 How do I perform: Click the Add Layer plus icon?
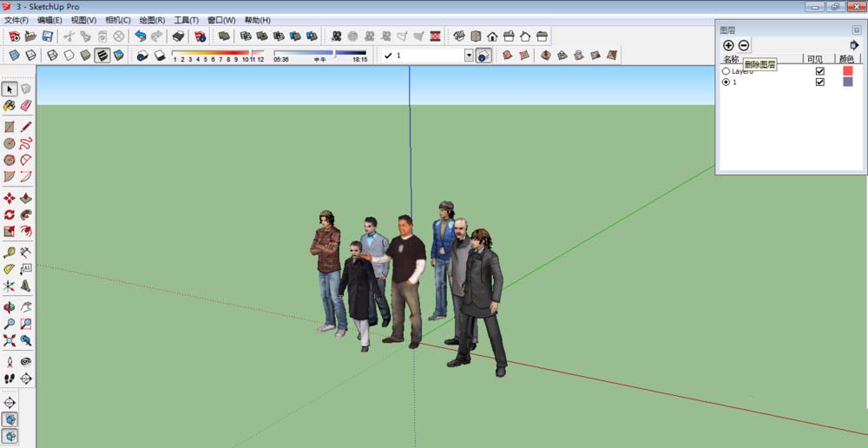click(728, 45)
